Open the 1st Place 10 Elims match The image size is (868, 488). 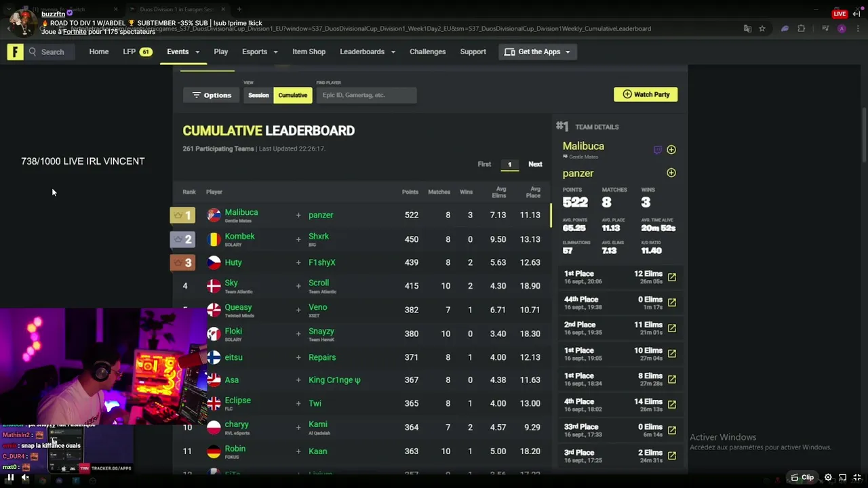pos(671,354)
